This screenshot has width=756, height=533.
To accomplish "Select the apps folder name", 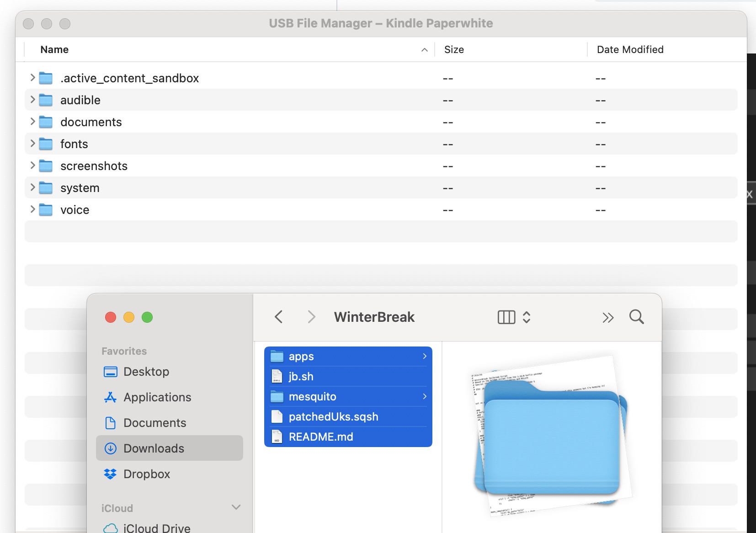I will click(301, 356).
